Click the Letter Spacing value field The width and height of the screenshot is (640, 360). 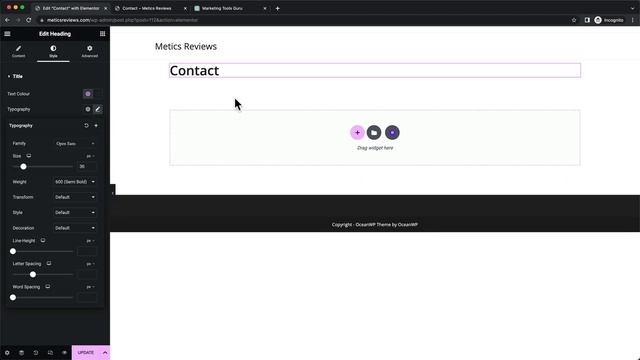coord(87,275)
